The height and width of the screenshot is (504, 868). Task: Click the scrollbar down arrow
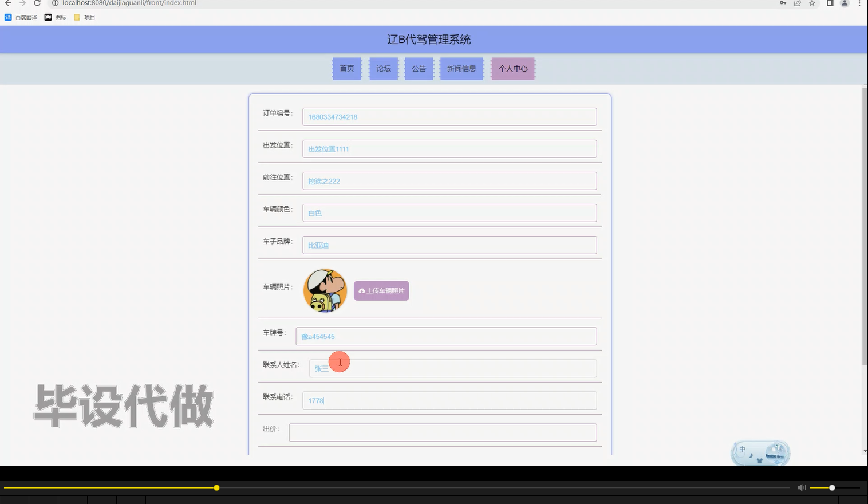865,451
